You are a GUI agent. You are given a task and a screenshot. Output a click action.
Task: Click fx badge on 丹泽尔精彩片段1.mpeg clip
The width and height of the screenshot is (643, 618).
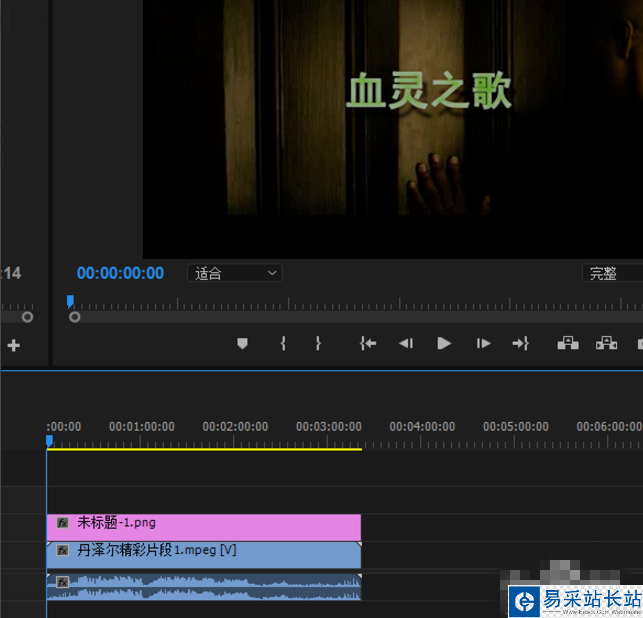(x=62, y=550)
